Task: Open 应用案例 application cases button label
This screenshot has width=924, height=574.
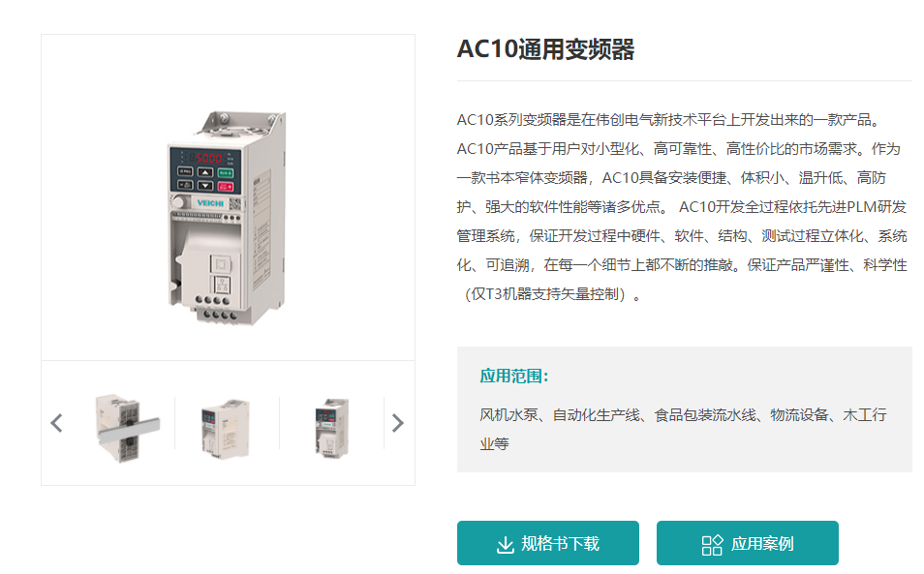Action: (762, 543)
